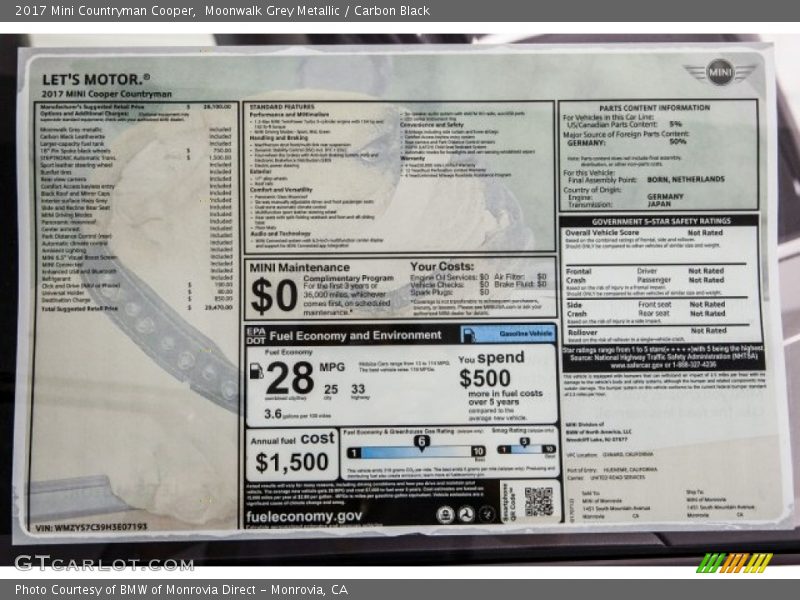The image size is (800, 600).
Task: Click 'Not Rated' for Frontal Crash Driver
Action: pyautogui.click(x=706, y=271)
